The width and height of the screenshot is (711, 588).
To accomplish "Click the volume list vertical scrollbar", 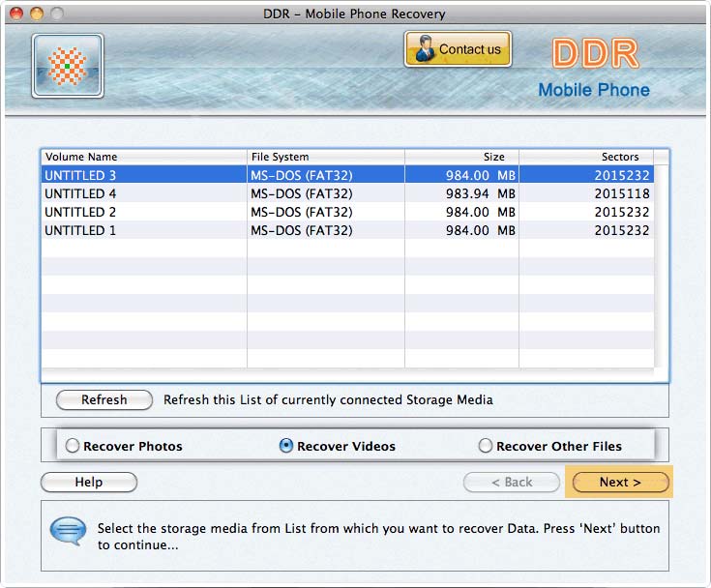I will click(x=661, y=267).
